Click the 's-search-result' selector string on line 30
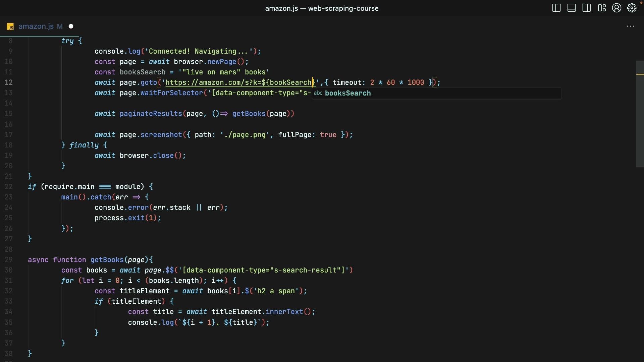Viewport: 644px width, 362px height. (264, 270)
